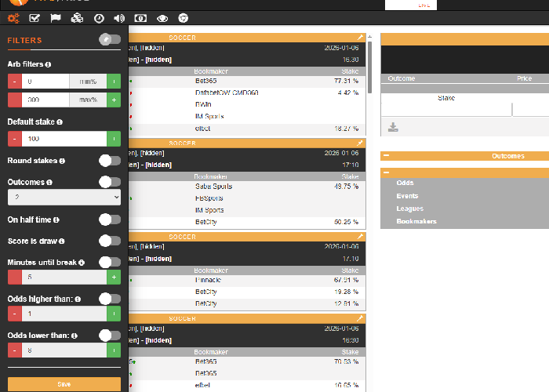Image resolution: width=549 pixels, height=392 pixels.
Task: Click info icon next to Default stake
Action: (x=60, y=122)
